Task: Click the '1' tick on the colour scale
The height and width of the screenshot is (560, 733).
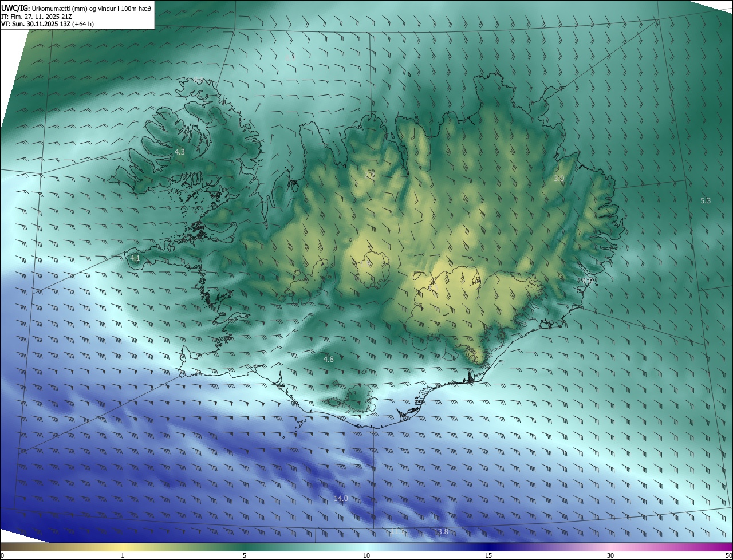Action: click(123, 555)
